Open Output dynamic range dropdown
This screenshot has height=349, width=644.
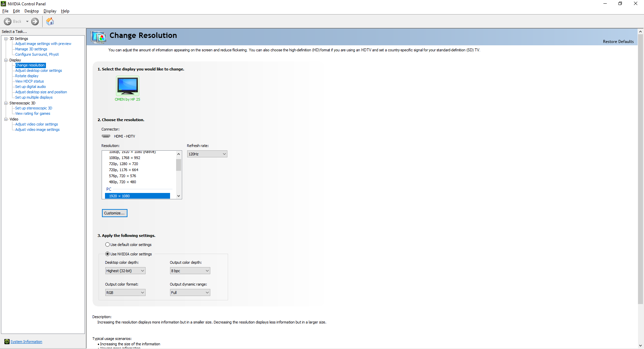point(190,293)
